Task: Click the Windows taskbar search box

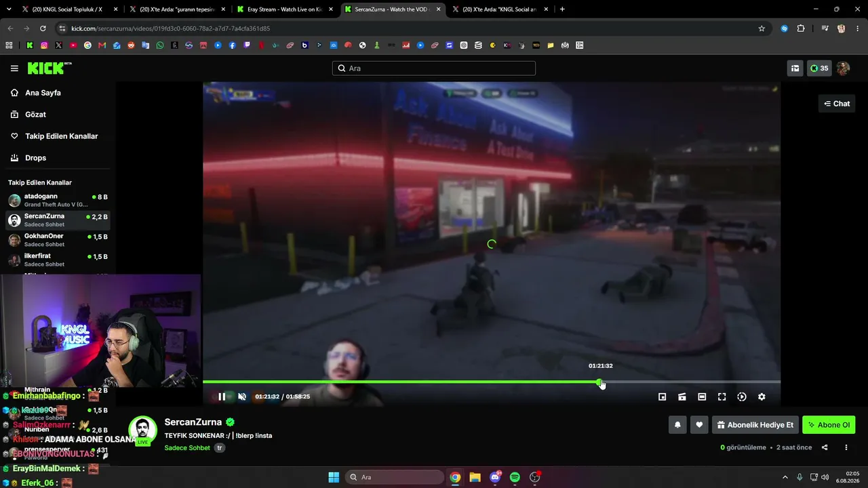Action: click(x=395, y=477)
